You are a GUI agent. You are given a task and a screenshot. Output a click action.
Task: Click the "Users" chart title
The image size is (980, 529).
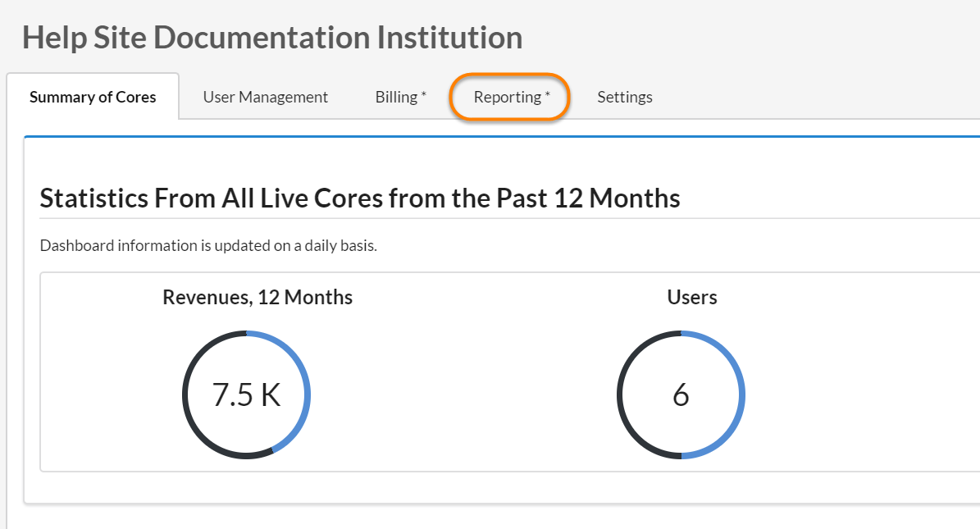click(692, 297)
